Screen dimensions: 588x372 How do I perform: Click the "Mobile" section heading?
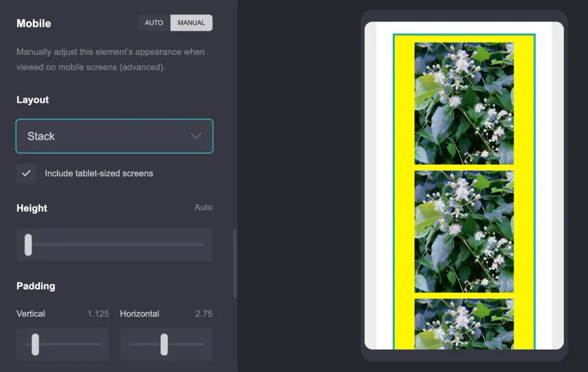(34, 23)
